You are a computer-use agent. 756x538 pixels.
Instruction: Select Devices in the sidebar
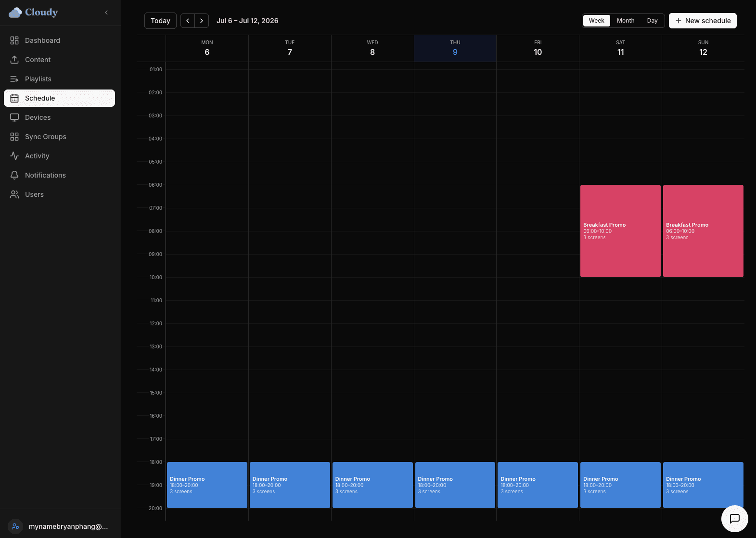pyautogui.click(x=59, y=117)
